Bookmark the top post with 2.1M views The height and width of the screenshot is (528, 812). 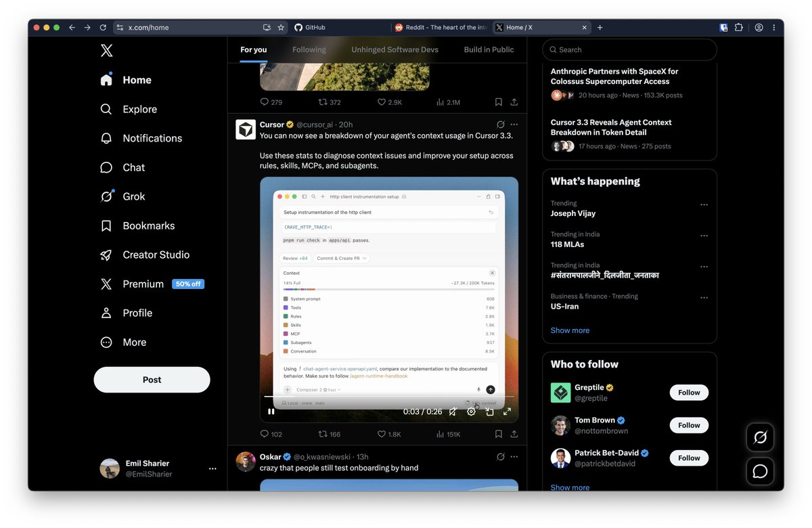point(499,102)
